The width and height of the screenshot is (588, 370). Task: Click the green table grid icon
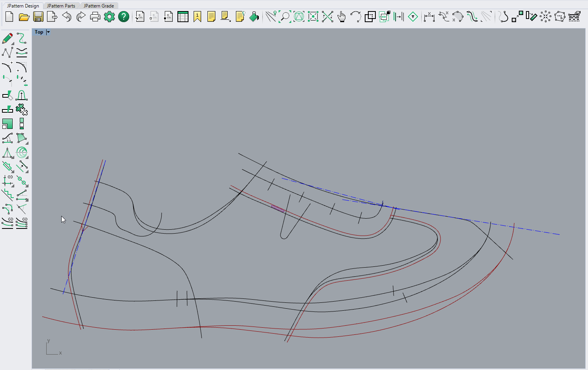click(x=183, y=17)
